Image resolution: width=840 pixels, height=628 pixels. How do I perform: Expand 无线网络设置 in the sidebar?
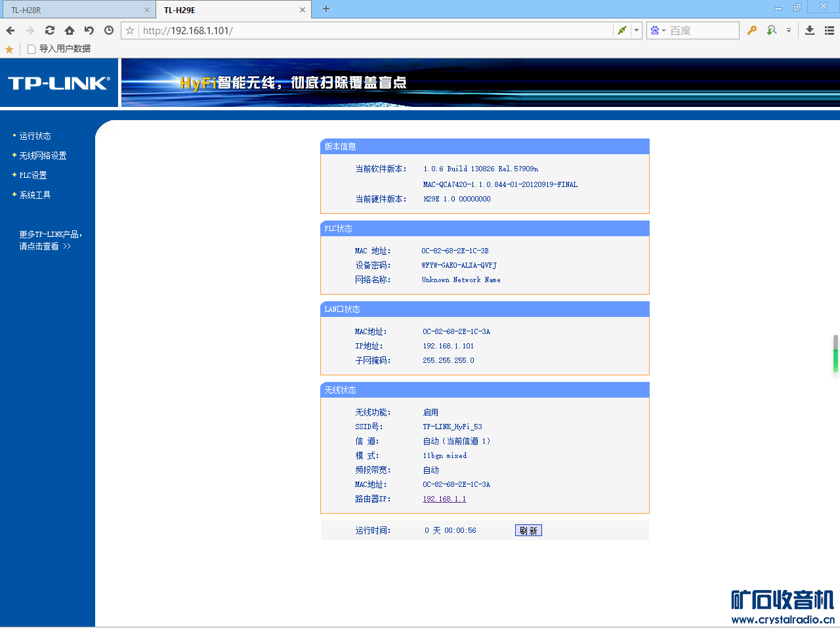[x=43, y=156]
